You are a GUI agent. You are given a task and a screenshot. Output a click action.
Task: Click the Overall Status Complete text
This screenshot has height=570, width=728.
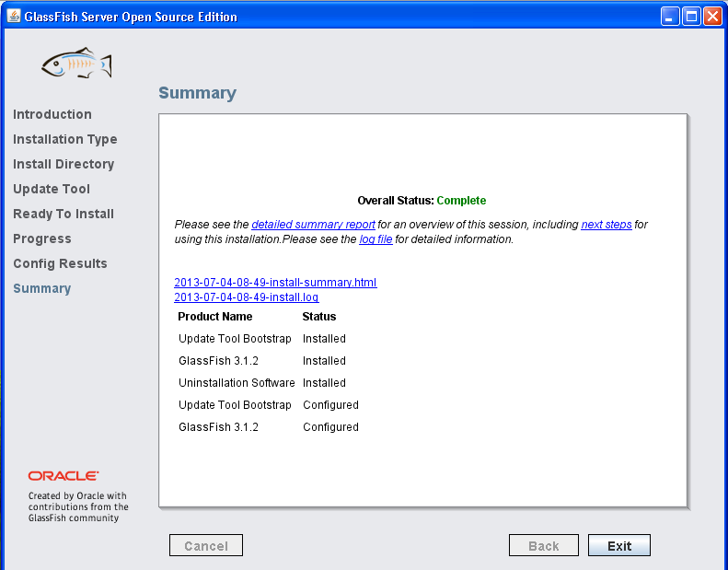[x=422, y=201]
